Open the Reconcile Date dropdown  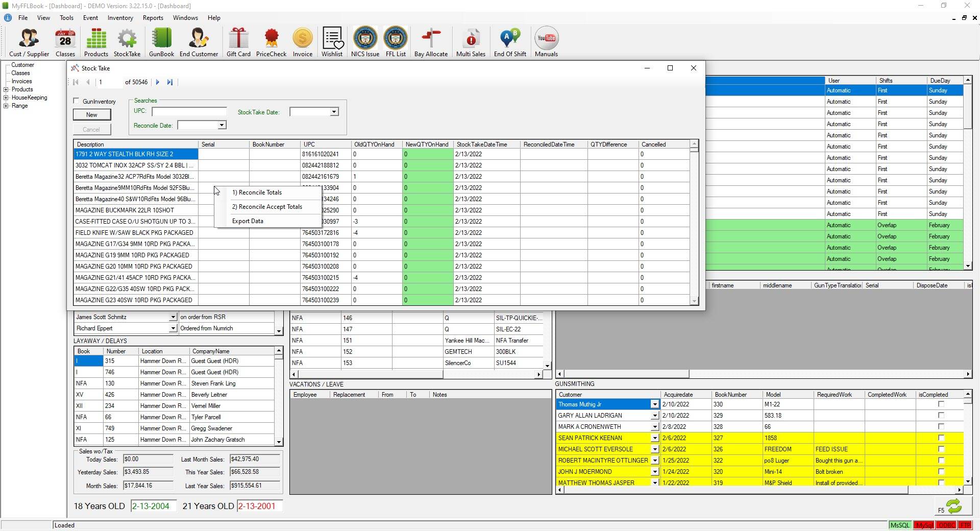coord(222,125)
